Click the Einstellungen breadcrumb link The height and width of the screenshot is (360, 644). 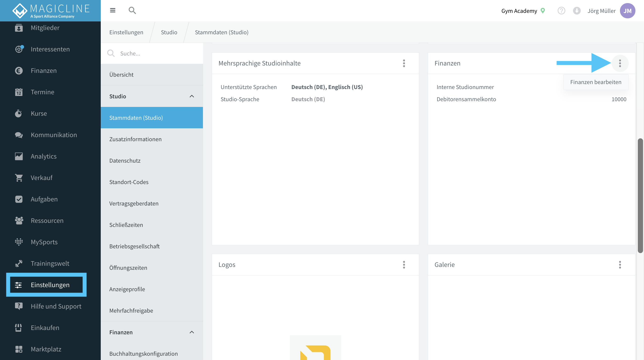point(126,32)
